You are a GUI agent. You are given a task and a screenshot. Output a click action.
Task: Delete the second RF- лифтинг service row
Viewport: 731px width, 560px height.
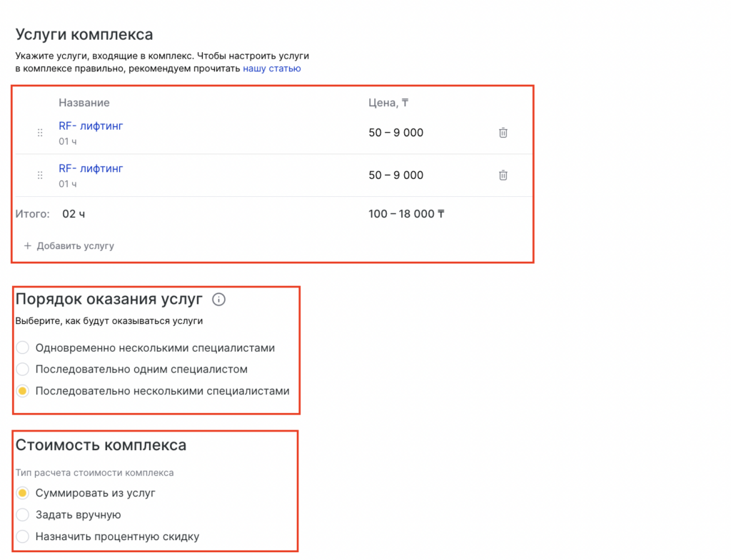503,175
